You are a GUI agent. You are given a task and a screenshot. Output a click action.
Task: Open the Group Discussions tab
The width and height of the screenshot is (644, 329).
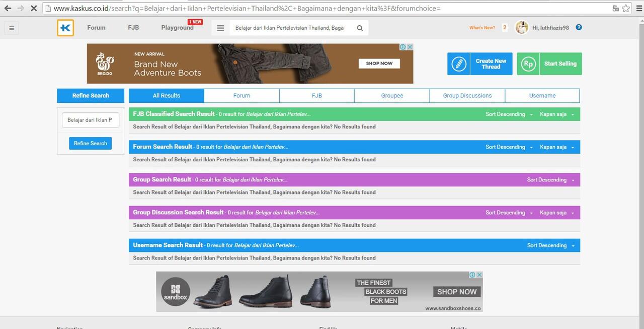467,96
